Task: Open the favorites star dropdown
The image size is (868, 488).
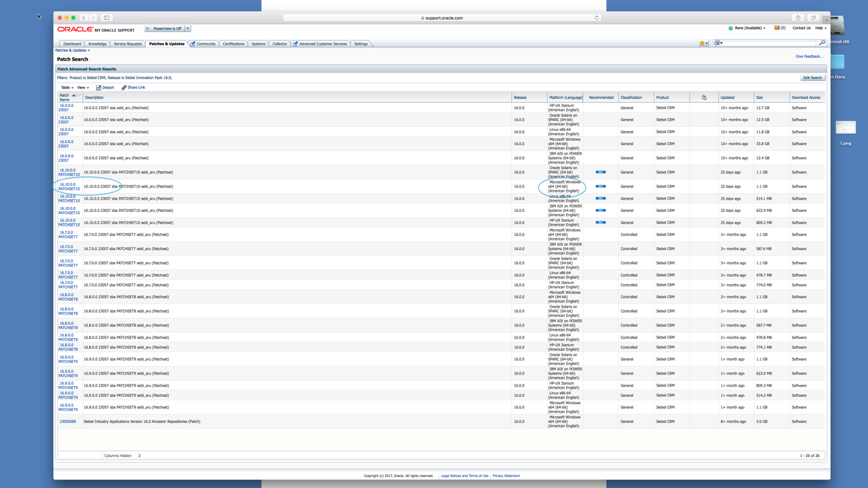Action: tap(704, 43)
